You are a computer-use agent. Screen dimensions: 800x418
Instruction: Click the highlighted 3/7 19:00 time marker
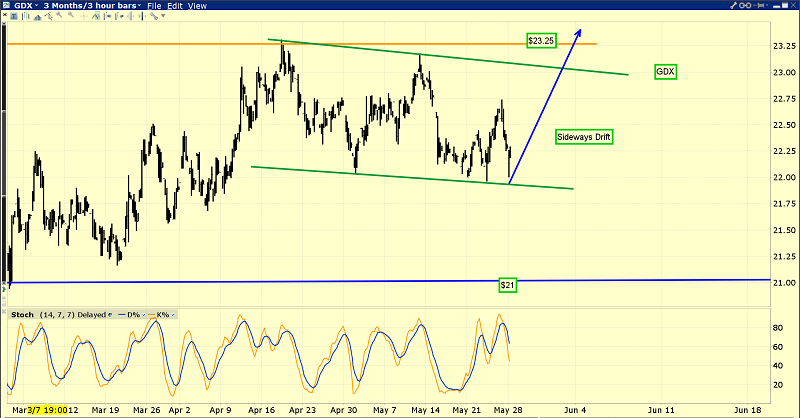tap(47, 410)
